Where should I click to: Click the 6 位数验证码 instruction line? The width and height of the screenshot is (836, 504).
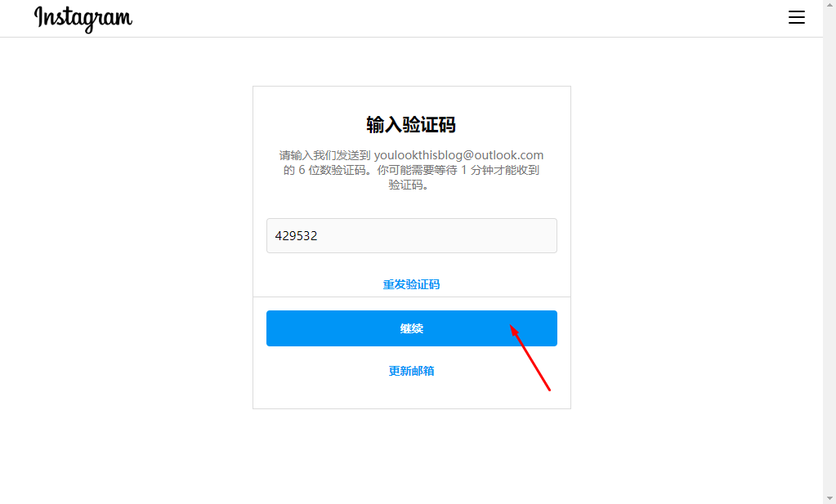[411, 170]
